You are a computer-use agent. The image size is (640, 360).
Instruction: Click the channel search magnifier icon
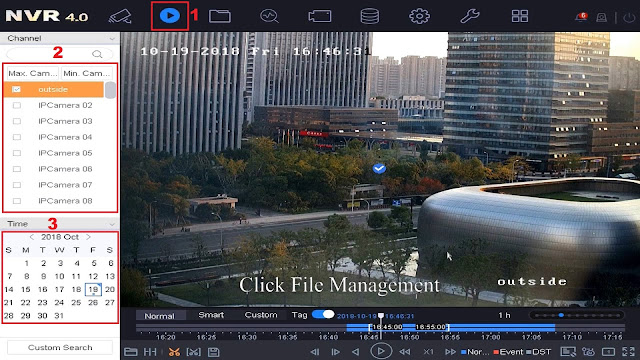[97, 54]
